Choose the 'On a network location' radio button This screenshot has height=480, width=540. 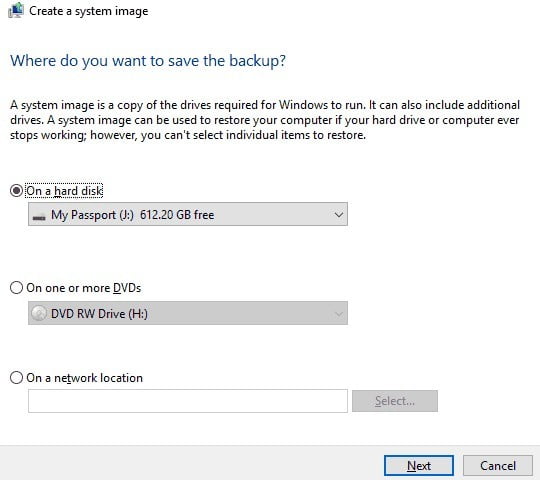tap(16, 377)
